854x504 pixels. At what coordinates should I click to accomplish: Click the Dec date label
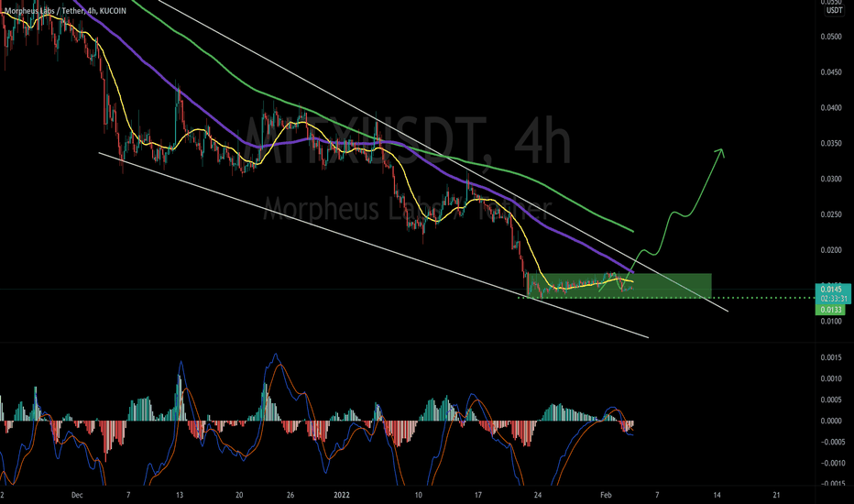[x=77, y=495]
